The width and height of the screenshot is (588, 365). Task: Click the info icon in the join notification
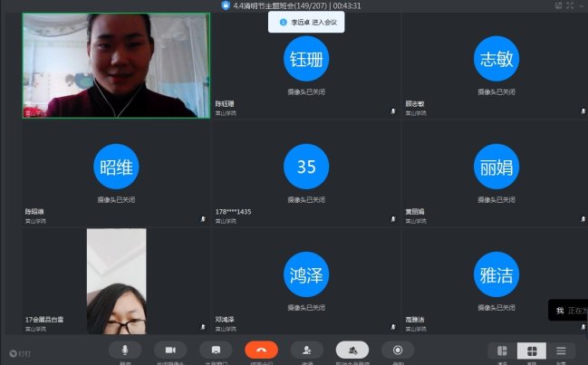[x=283, y=22]
